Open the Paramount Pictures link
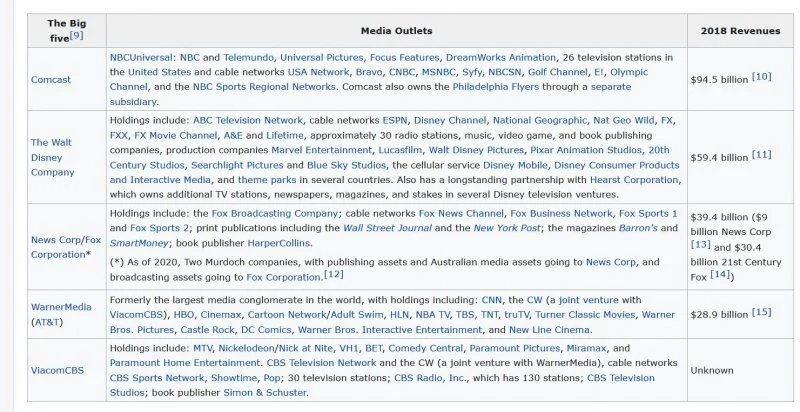 click(x=514, y=348)
